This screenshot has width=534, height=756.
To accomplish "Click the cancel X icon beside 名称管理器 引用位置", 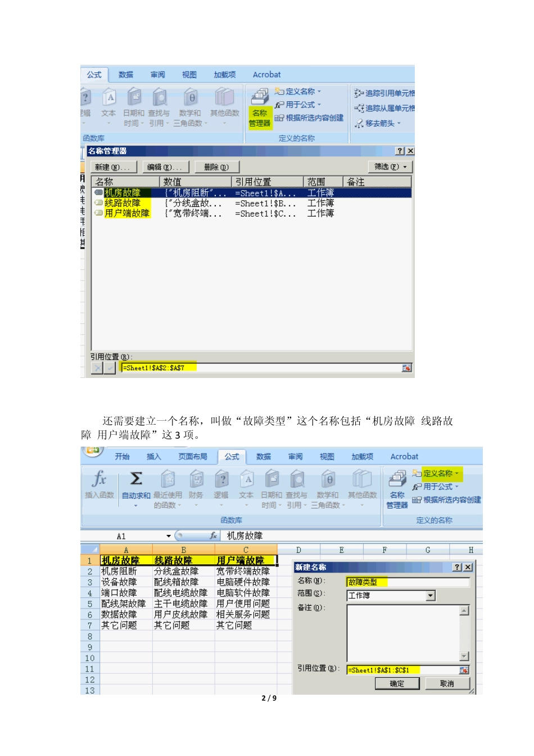I will [97, 368].
